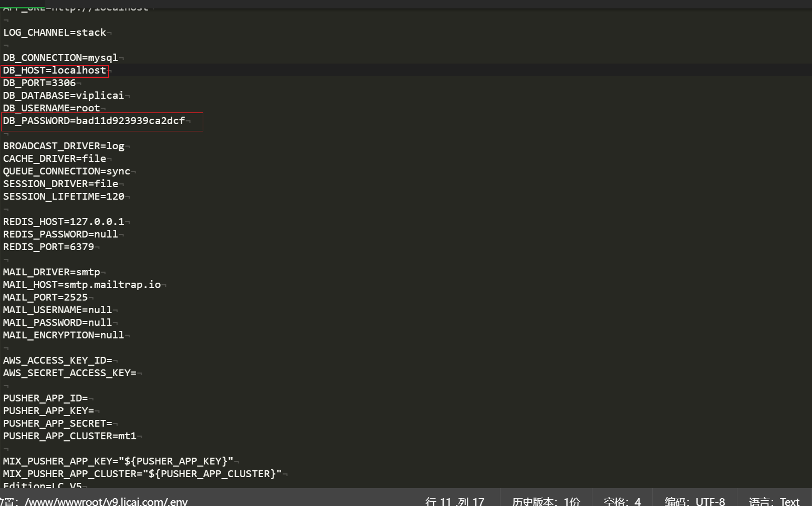This screenshot has width=812, height=506.
Task: Change the file encoding UTF-8 setting
Action: click(x=694, y=501)
